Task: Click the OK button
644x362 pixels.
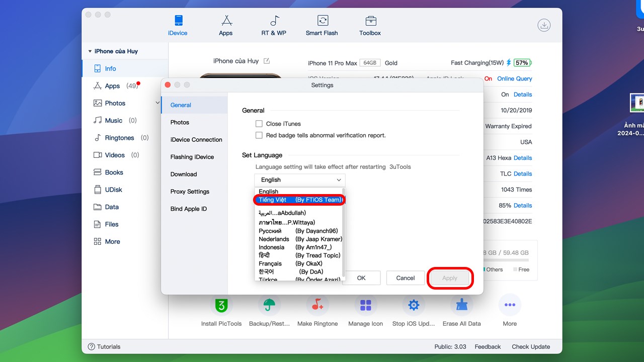Action: pos(361,278)
